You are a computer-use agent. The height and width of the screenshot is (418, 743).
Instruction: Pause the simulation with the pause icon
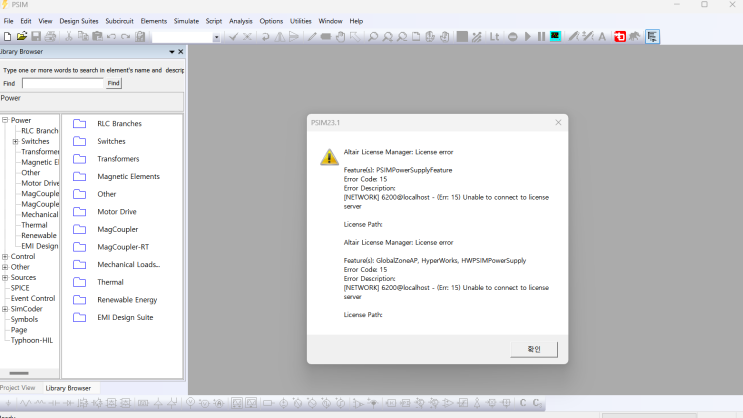pyautogui.click(x=541, y=36)
